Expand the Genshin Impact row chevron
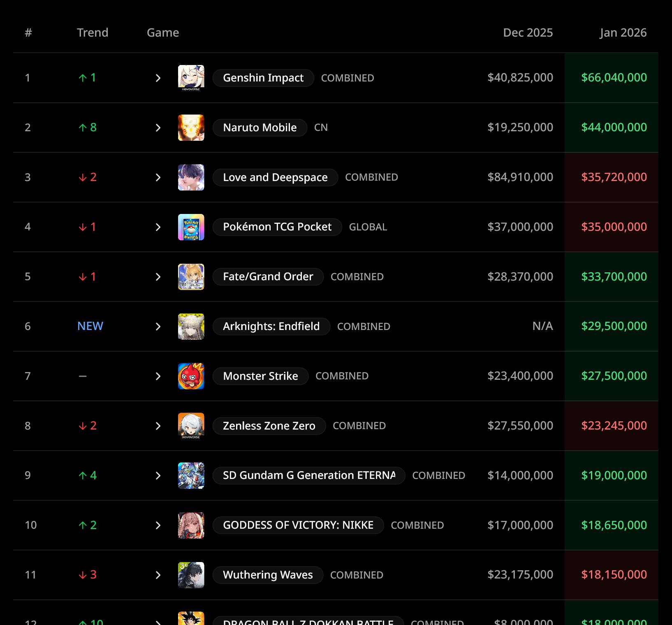 pos(158,78)
